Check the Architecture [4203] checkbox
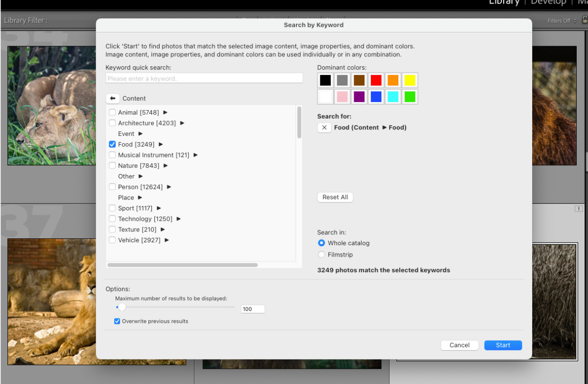 point(112,123)
